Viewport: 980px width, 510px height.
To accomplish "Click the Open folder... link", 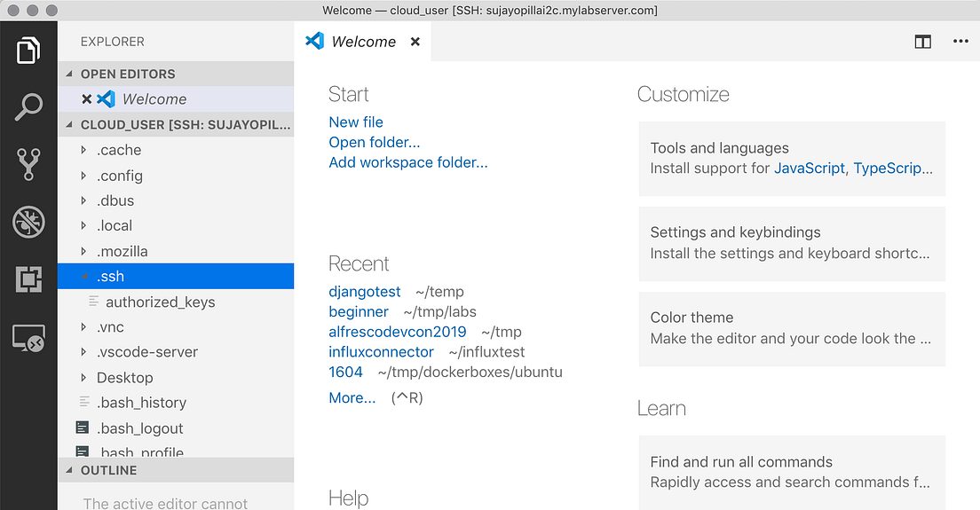I will 375,142.
